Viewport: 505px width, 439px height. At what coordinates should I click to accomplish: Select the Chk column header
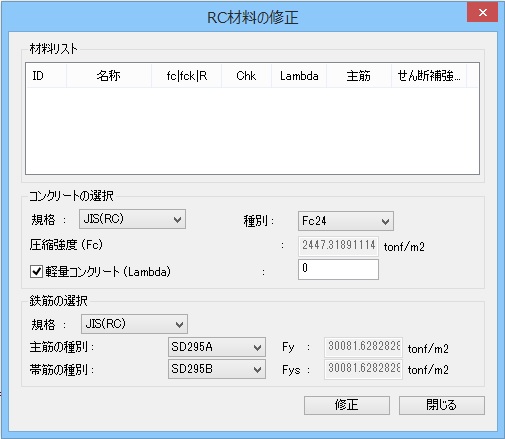coord(246,76)
